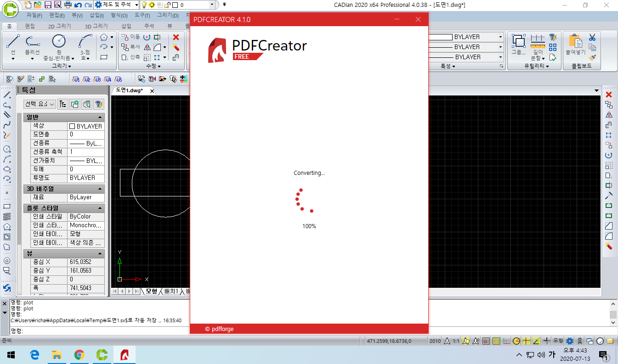Screen dimensions: 618x364
Task: Open the layer 0 dropdown list
Action: (211, 5)
